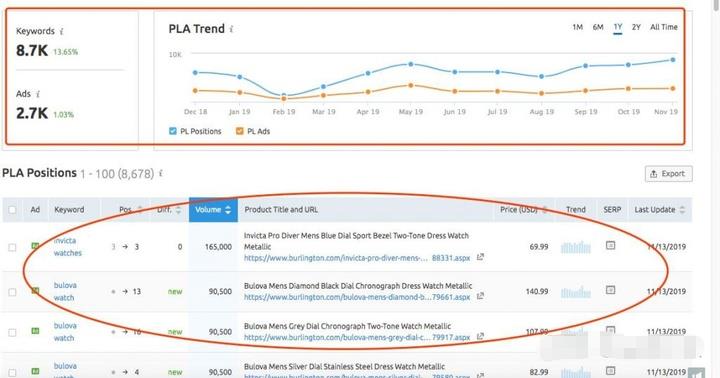
Task: View SERP snapshot icon for invicta watches row
Action: click(610, 246)
